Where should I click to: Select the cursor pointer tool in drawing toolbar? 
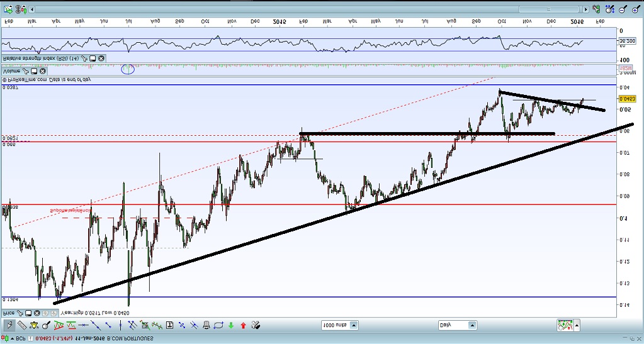tap(9, 326)
